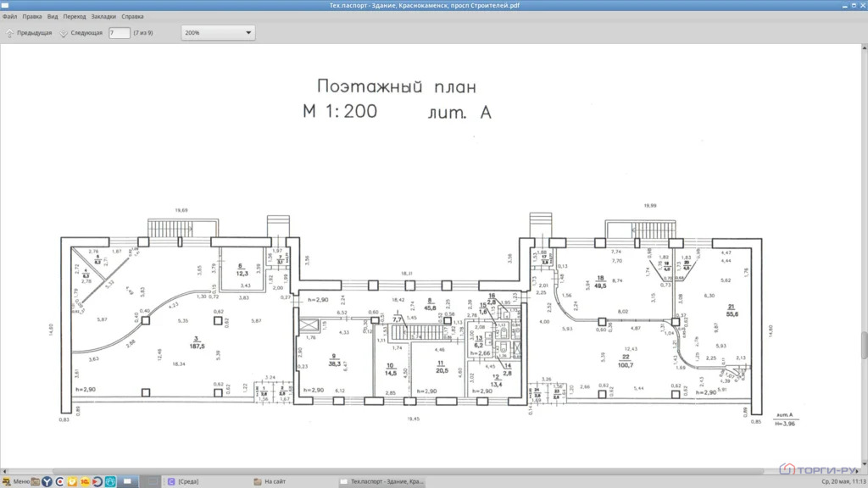Open the Закладки menu
Image resolution: width=868 pixels, height=488 pixels.
(103, 17)
